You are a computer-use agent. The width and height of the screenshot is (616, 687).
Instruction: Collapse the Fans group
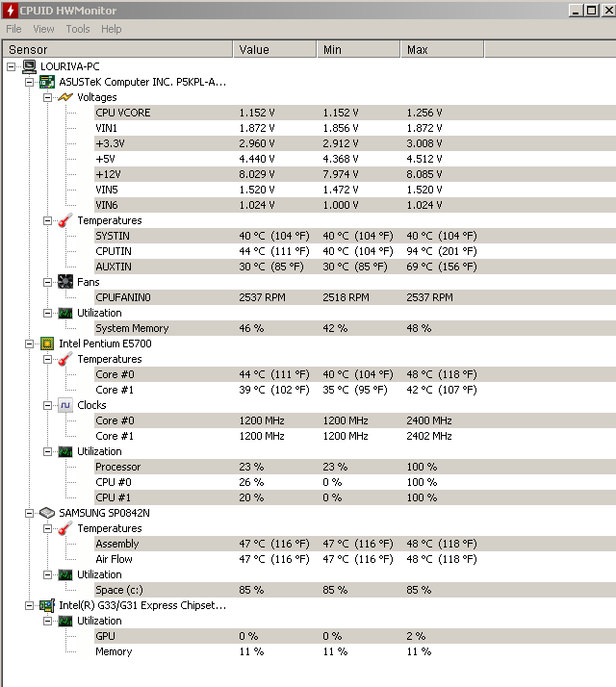coord(48,282)
